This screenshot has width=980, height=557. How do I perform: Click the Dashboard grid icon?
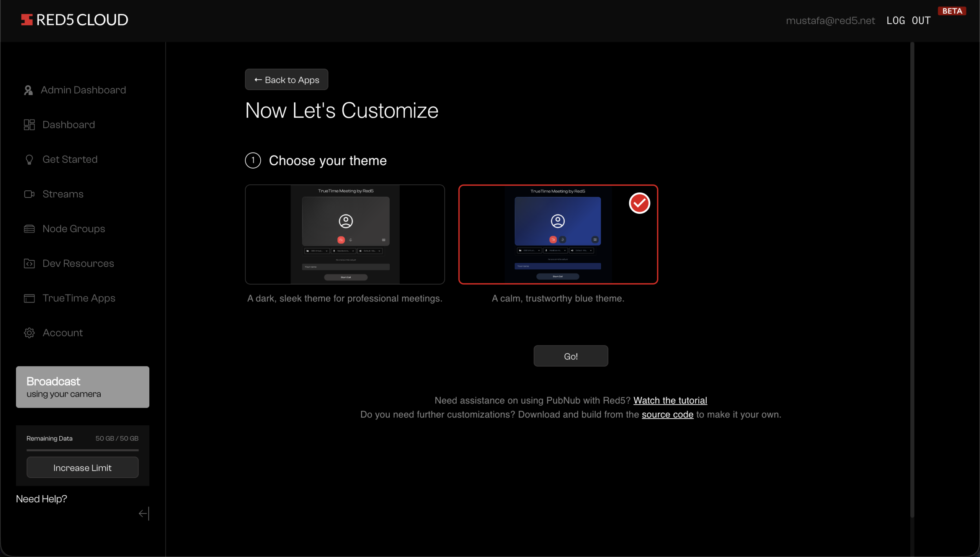tap(29, 125)
